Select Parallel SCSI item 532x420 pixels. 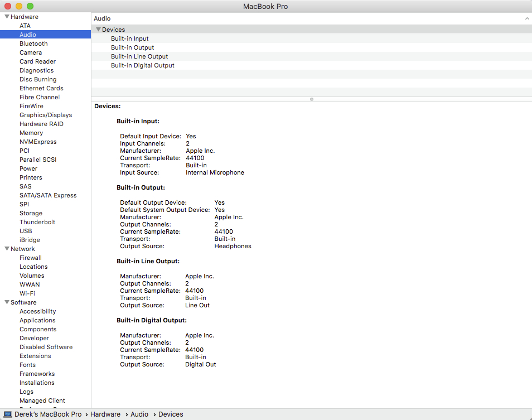click(x=38, y=160)
